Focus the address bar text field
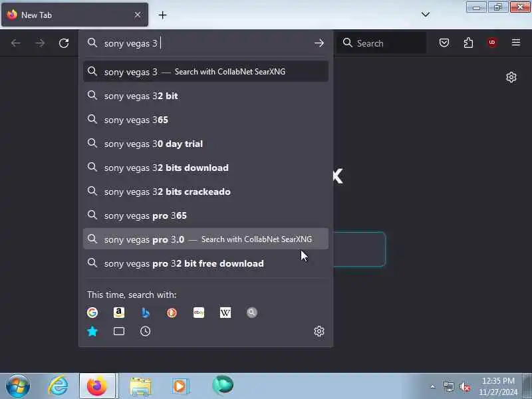Viewport: 532px width, 399px height. pos(207,43)
